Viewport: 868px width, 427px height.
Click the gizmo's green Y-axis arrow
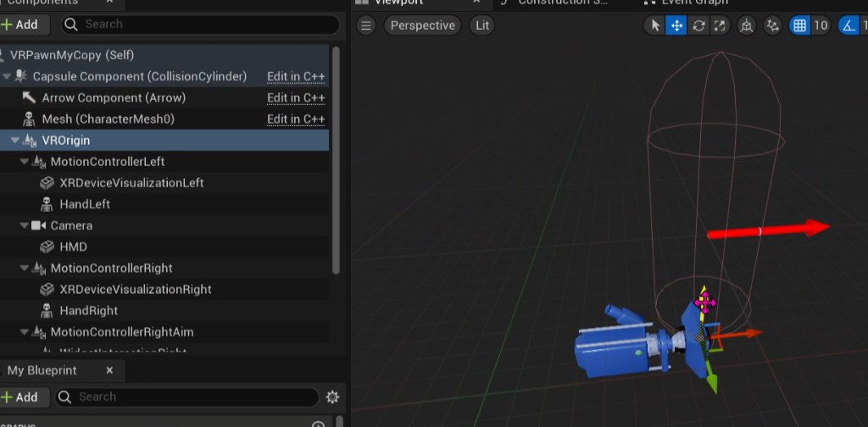coord(711,383)
